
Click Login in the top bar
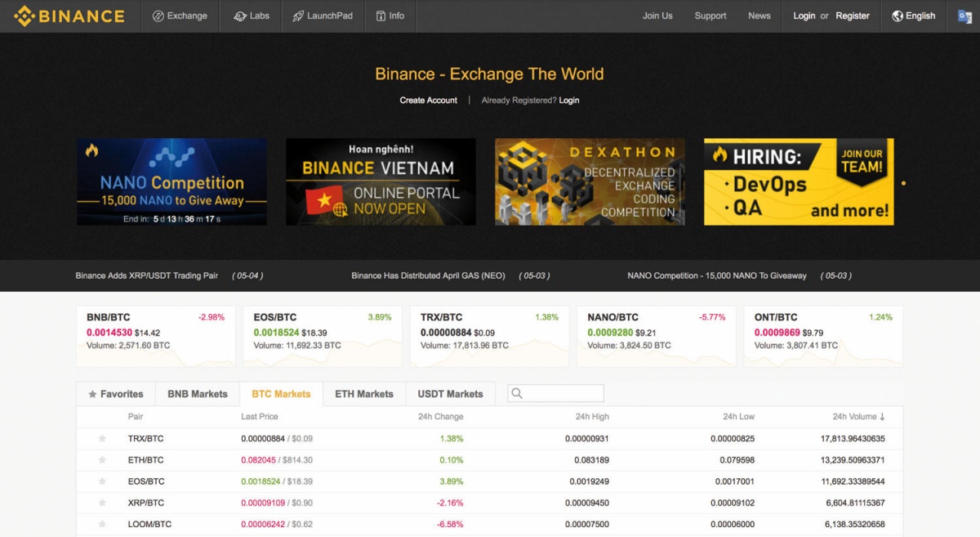804,16
